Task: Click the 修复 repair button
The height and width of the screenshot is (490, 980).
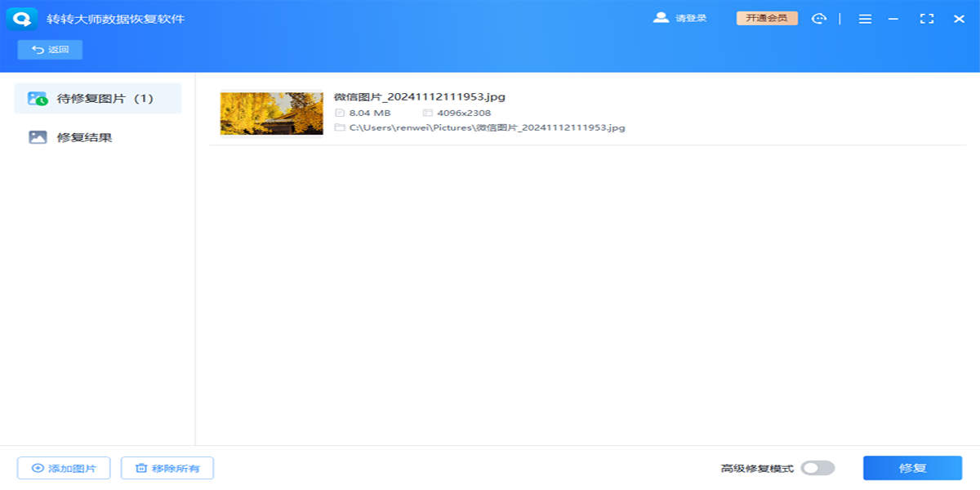Action: tap(912, 468)
